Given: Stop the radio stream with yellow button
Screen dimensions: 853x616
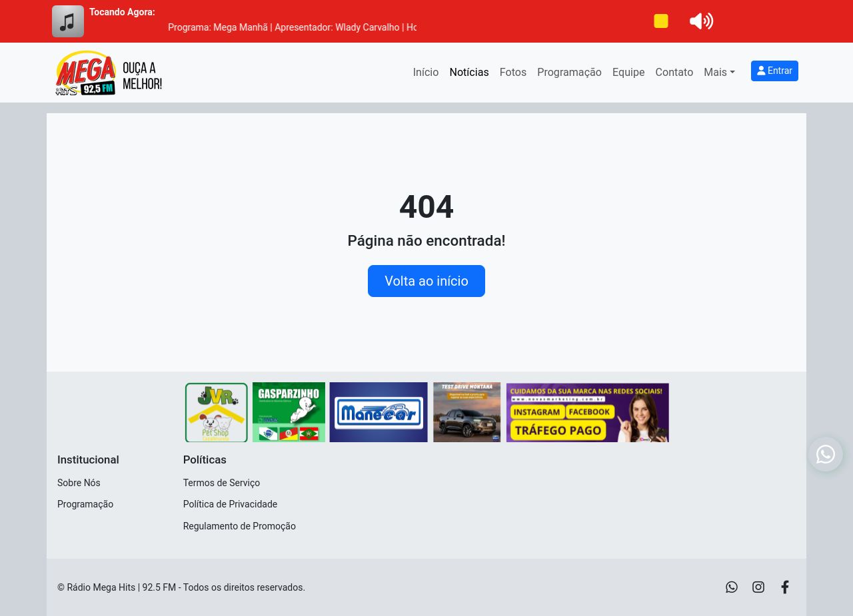Looking at the screenshot, I should pyautogui.click(x=661, y=21).
